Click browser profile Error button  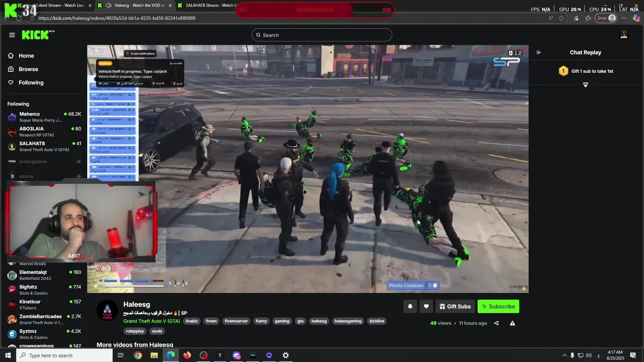pyautogui.click(x=606, y=18)
